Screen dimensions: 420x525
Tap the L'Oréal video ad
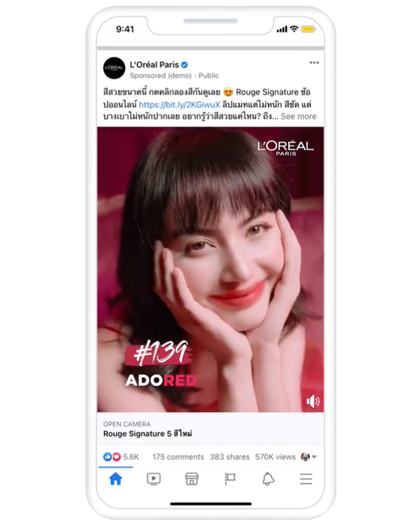[210, 269]
